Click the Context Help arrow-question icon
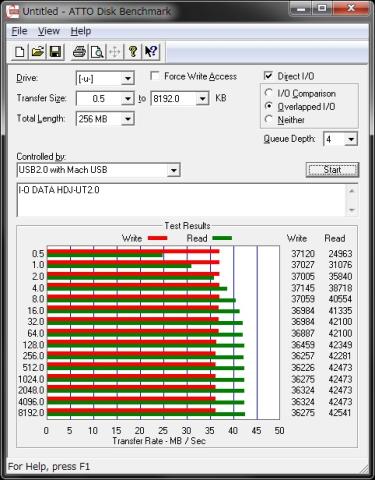 point(151,52)
